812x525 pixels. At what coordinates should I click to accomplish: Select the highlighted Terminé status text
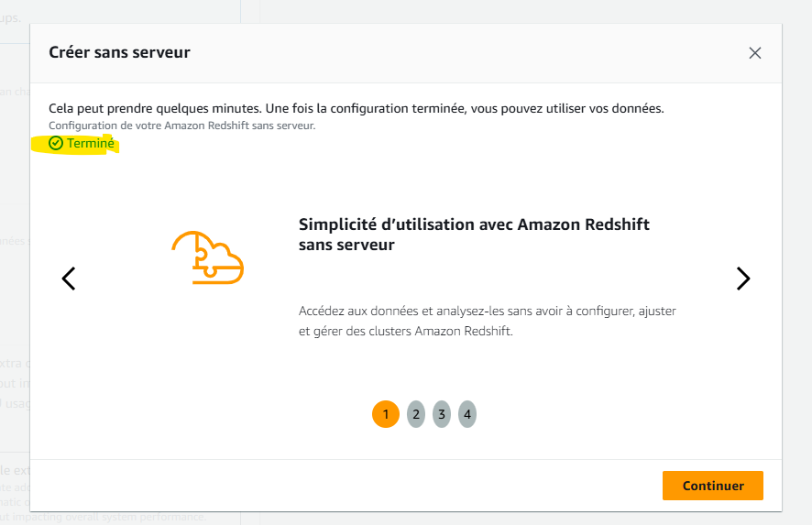coord(91,144)
